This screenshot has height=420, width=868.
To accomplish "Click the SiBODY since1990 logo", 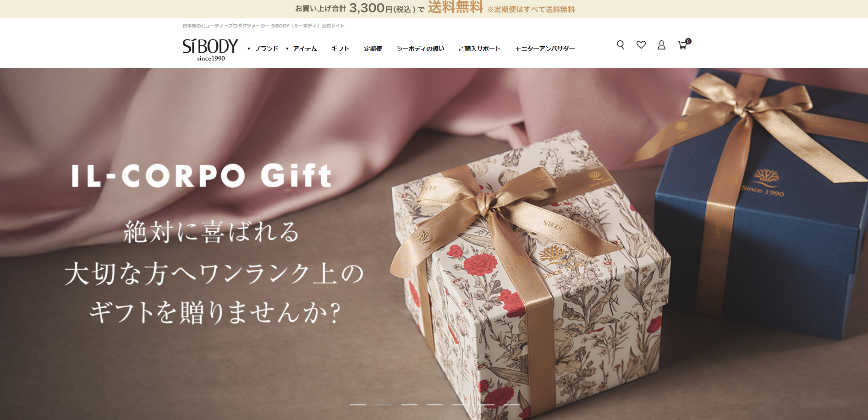I will tap(210, 49).
